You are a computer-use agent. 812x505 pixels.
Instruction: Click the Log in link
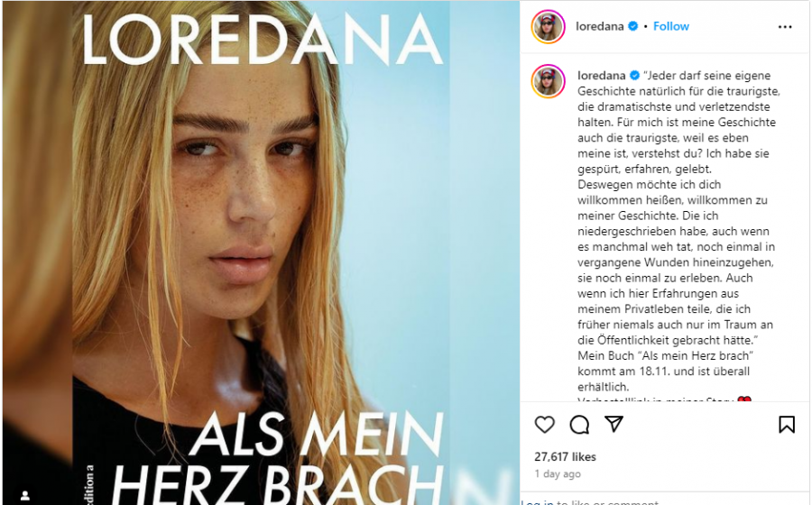click(537, 502)
